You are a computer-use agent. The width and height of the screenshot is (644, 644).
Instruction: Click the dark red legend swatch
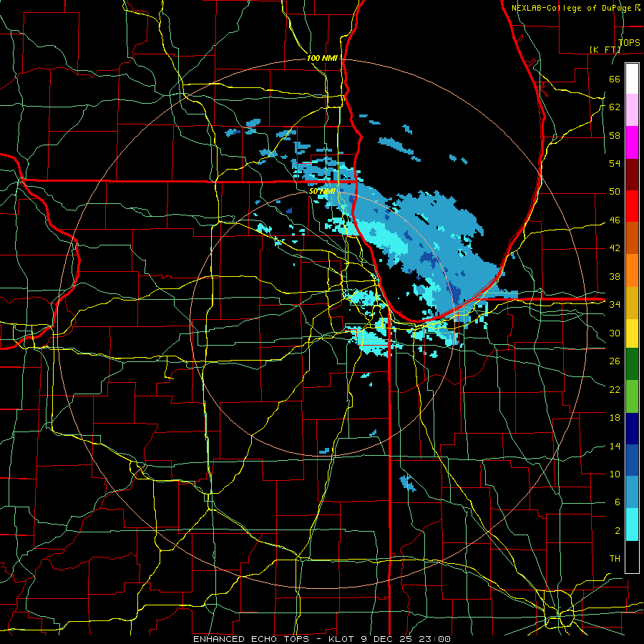point(632,175)
